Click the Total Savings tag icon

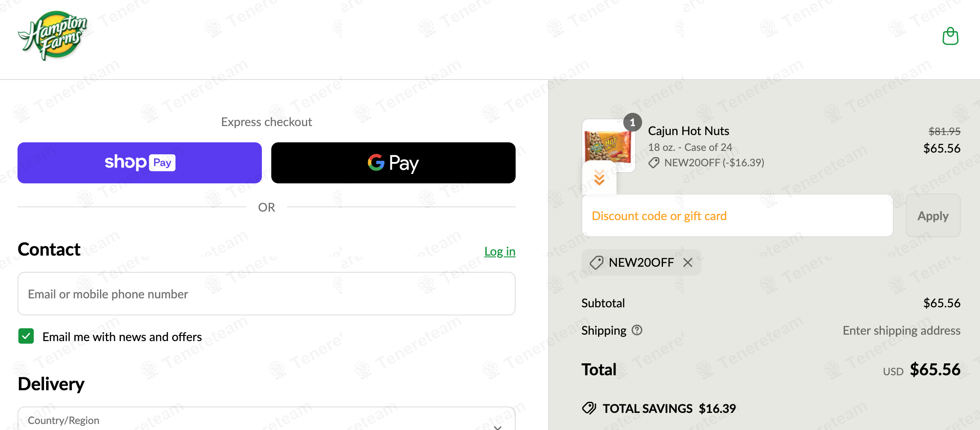tap(589, 408)
